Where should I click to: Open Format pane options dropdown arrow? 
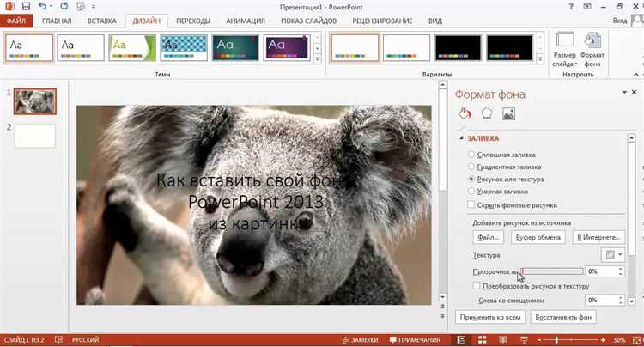click(x=624, y=92)
